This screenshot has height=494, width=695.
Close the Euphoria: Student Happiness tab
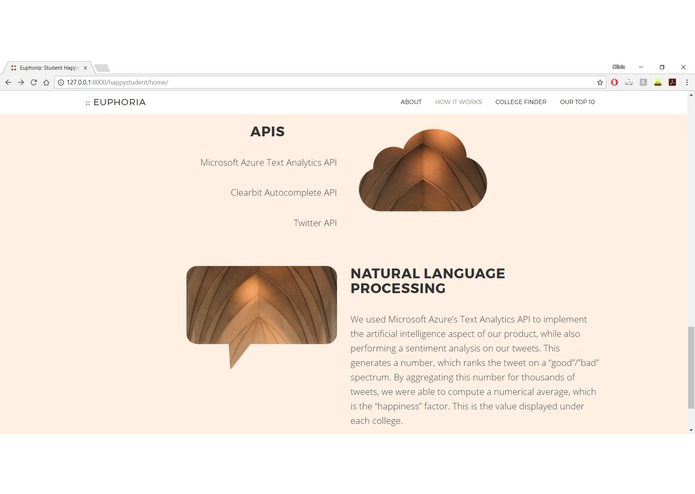coord(86,68)
